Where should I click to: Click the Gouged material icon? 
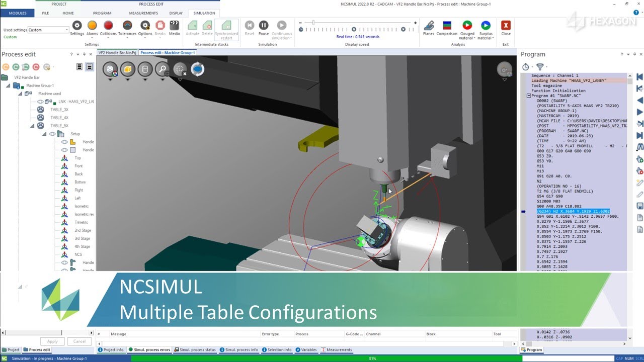[467, 25]
